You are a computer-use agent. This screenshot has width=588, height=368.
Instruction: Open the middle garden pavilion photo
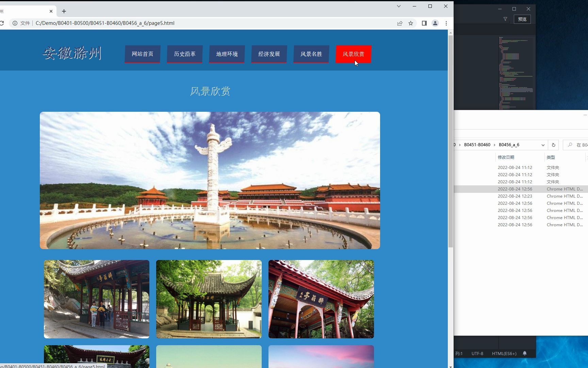(x=209, y=299)
